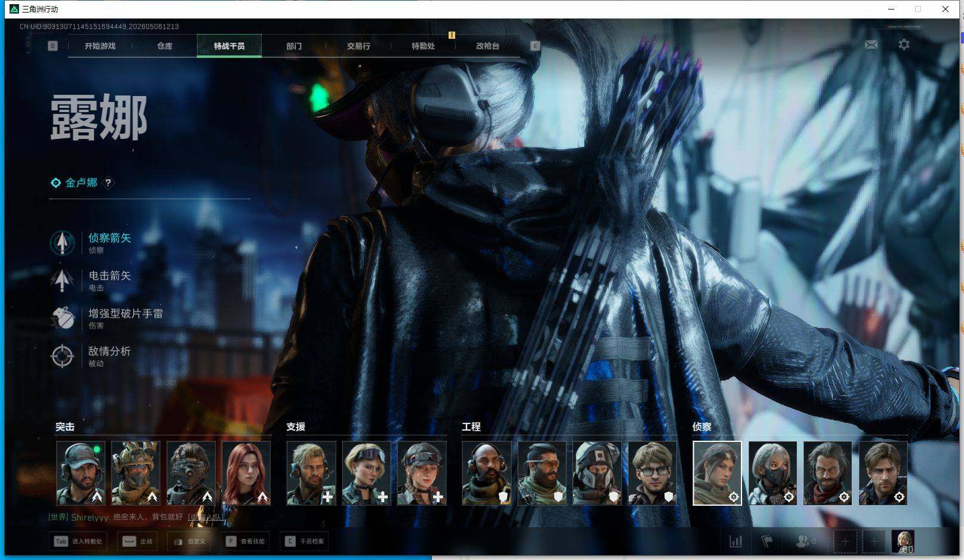Select the 侦察箭矢 skill icon
Image resolution: width=964 pixels, height=560 pixels.
point(62,243)
